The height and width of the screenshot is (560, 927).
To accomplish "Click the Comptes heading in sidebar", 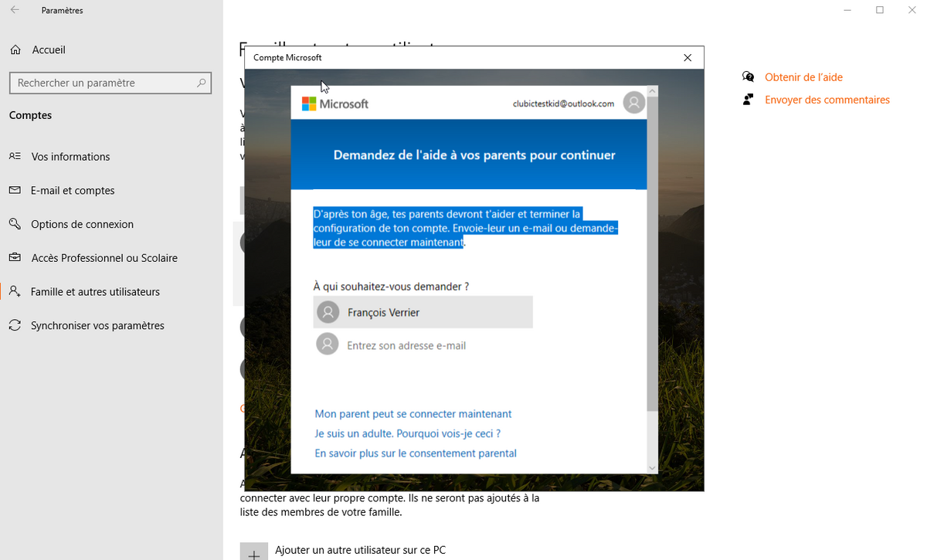I will tap(30, 115).
